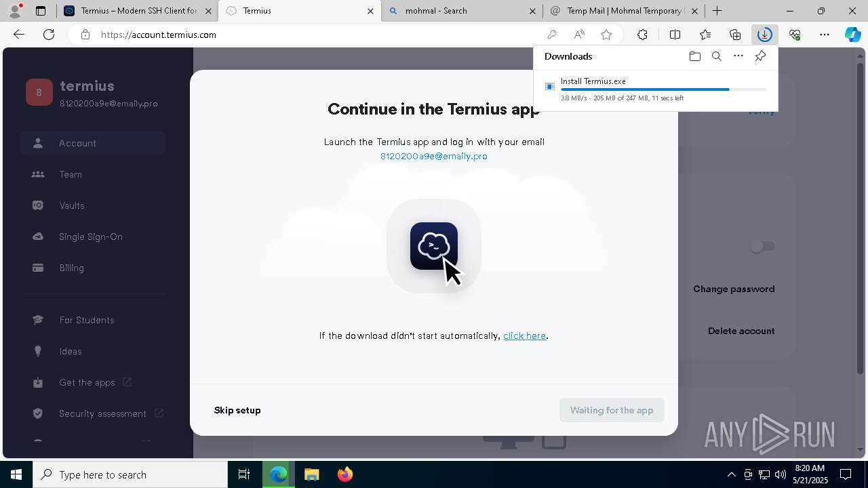
Task: Click the volume speaker icon in tray
Action: point(780,474)
